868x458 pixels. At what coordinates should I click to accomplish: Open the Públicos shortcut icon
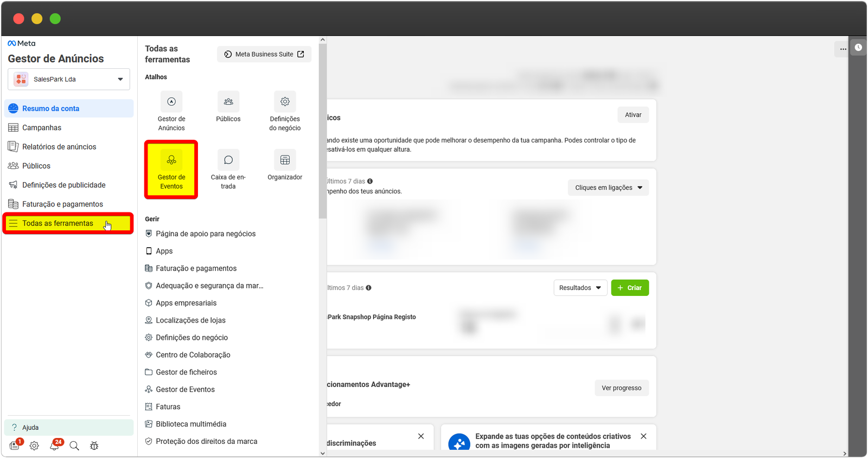pos(228,102)
